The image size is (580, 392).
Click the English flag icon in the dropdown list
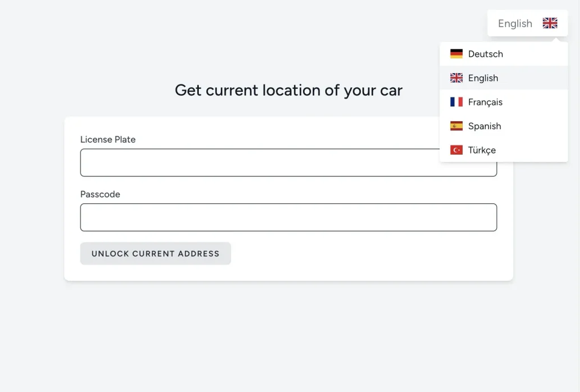[x=456, y=78]
